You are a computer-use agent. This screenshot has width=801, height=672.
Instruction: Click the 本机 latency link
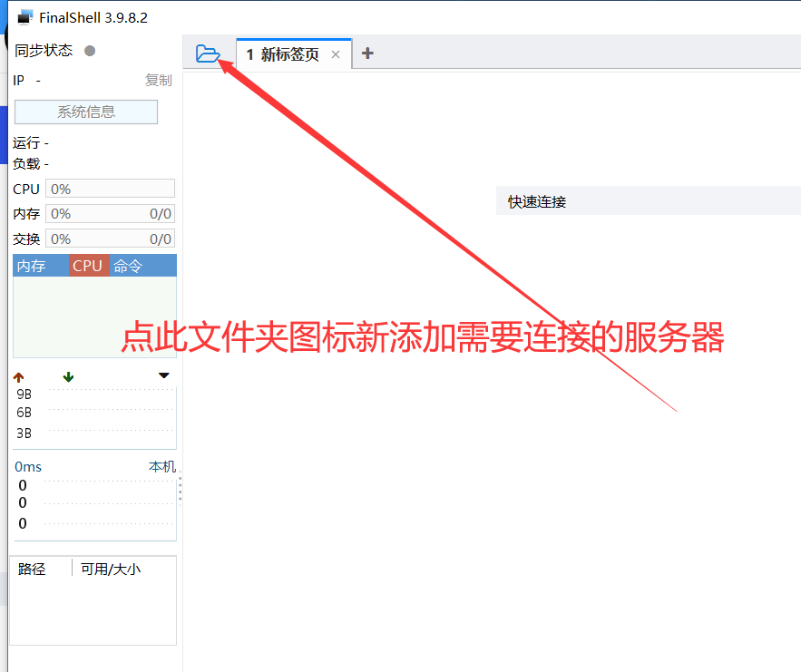(x=162, y=466)
